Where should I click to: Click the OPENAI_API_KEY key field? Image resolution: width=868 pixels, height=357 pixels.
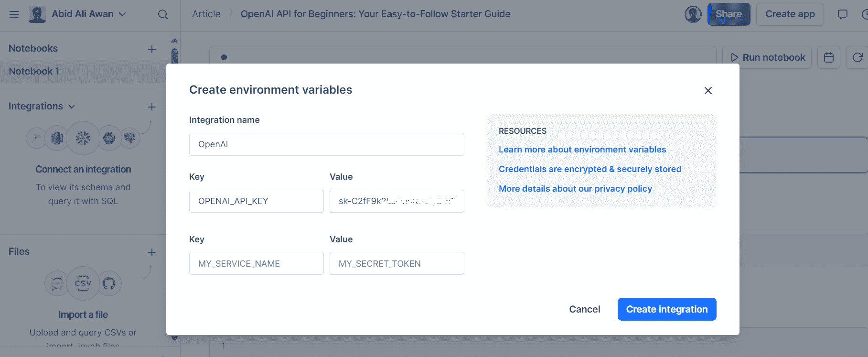pyautogui.click(x=257, y=201)
